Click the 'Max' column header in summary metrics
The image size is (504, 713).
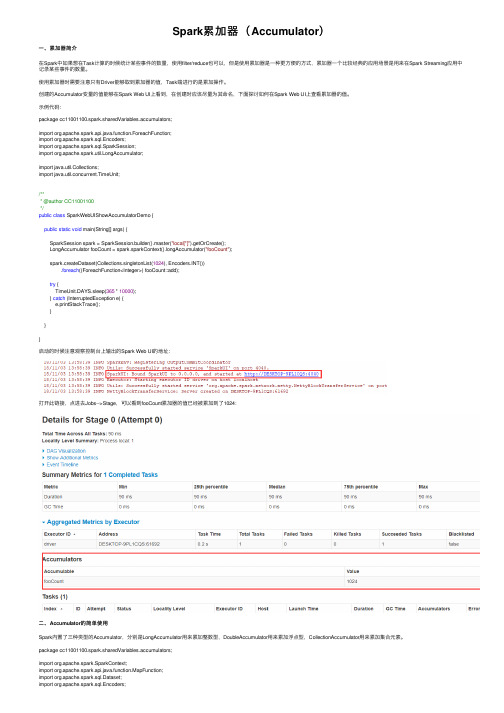click(423, 487)
